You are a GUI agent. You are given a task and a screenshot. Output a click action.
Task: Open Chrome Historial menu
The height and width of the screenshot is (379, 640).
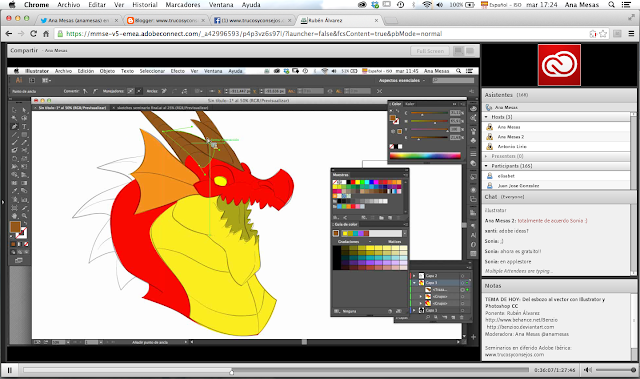[x=144, y=5]
